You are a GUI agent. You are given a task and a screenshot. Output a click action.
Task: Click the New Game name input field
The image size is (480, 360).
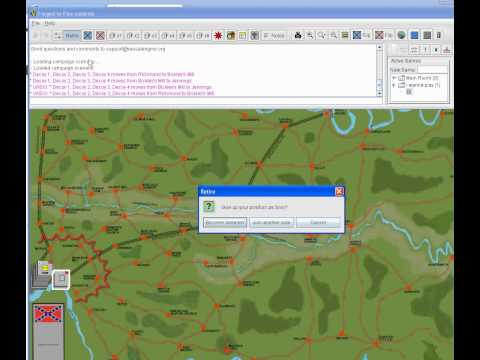tap(432, 70)
